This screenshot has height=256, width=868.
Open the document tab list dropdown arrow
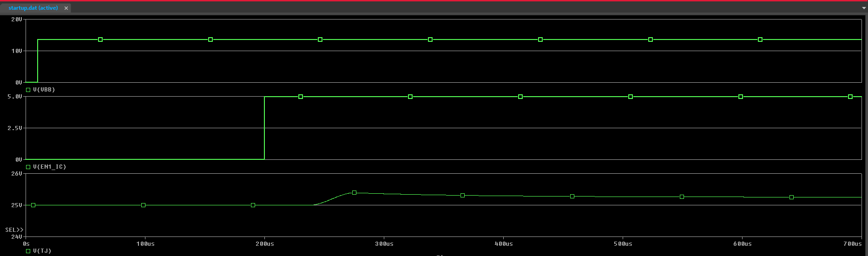tap(864, 8)
